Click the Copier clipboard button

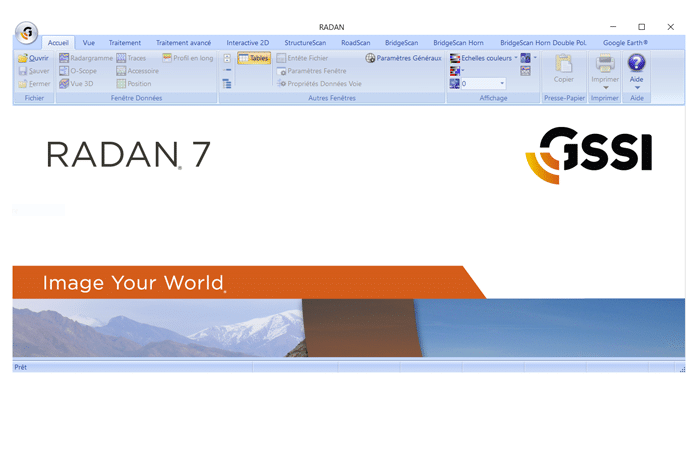564,69
